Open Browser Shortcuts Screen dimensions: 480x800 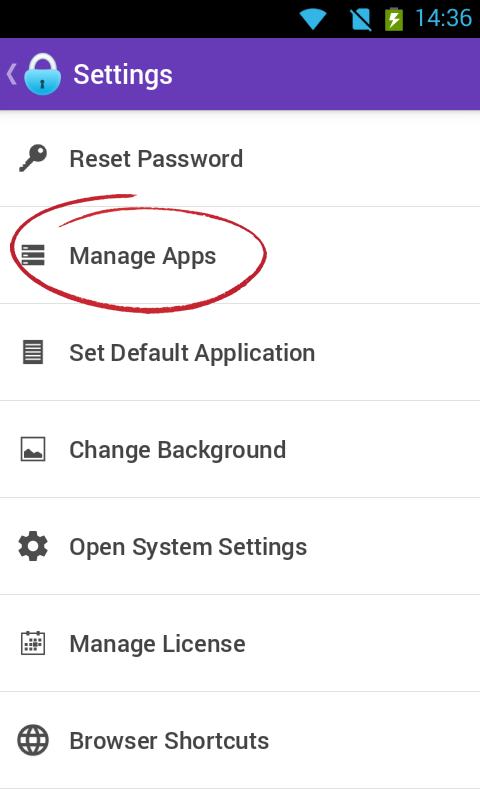coord(240,740)
